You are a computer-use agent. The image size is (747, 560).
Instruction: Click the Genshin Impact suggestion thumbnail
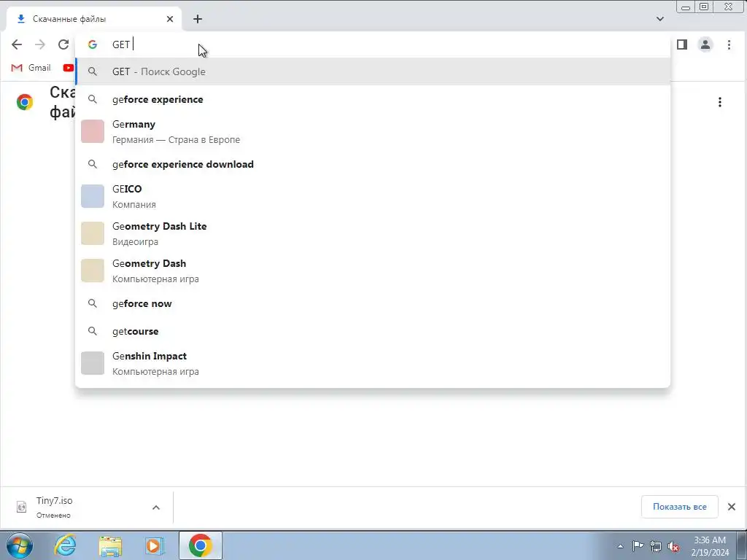pyautogui.click(x=93, y=363)
